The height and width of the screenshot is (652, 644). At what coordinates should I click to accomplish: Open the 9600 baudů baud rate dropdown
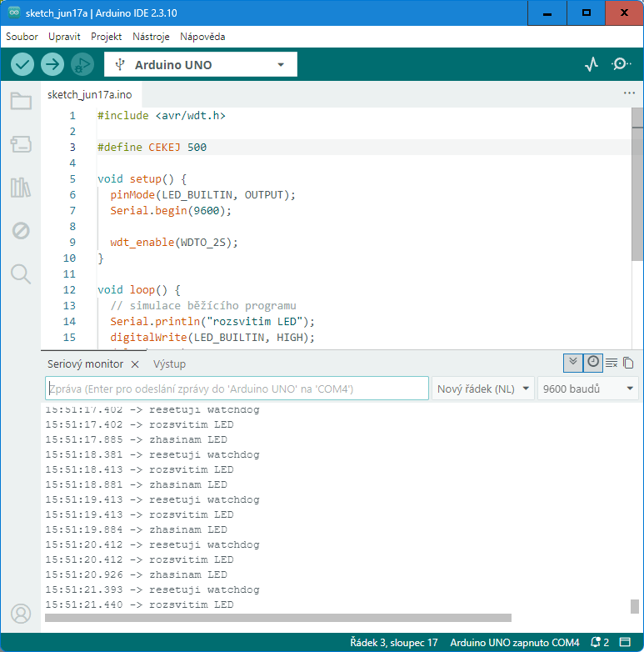click(588, 389)
